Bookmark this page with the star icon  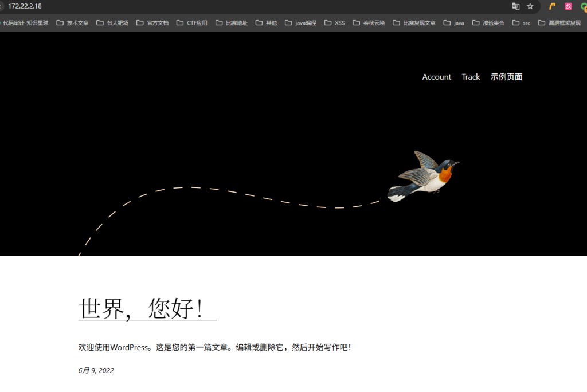[530, 6]
